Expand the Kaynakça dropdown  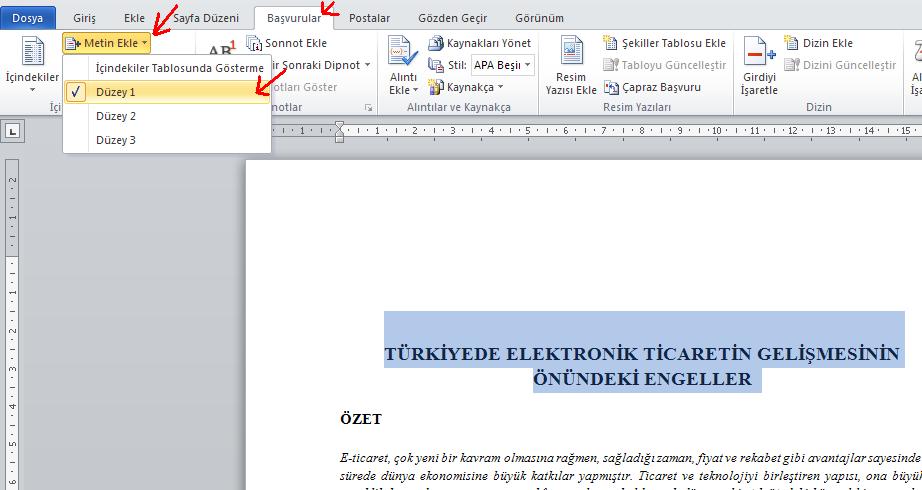pos(500,87)
